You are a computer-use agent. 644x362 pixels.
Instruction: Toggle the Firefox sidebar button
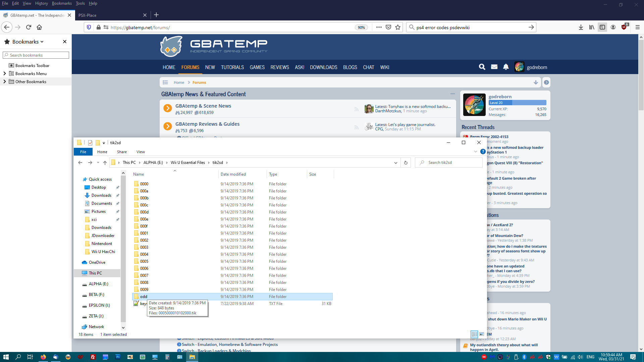click(602, 27)
